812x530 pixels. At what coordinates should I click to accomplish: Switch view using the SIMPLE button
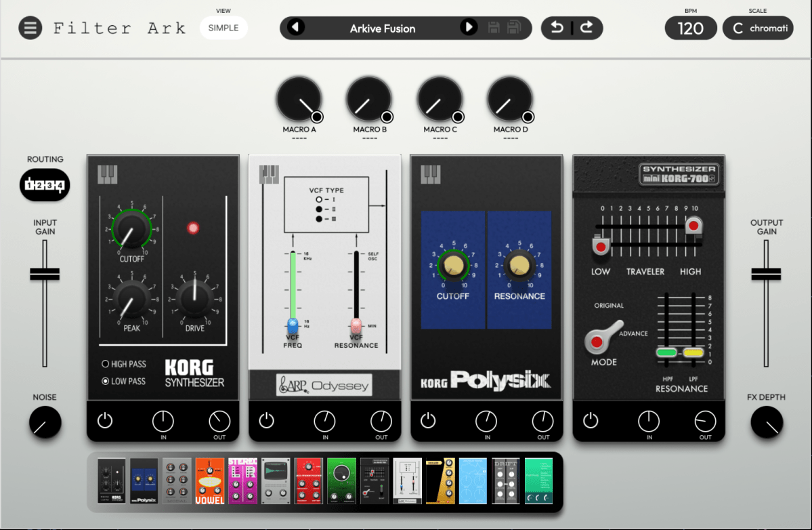[223, 28]
